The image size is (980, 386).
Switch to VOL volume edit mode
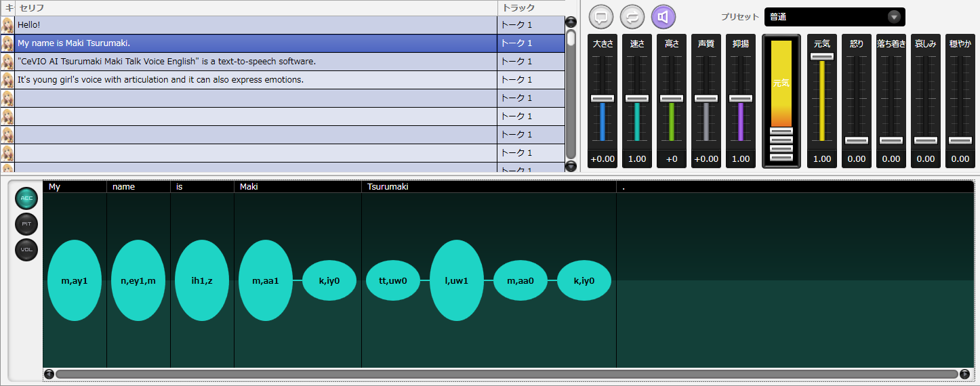point(26,250)
